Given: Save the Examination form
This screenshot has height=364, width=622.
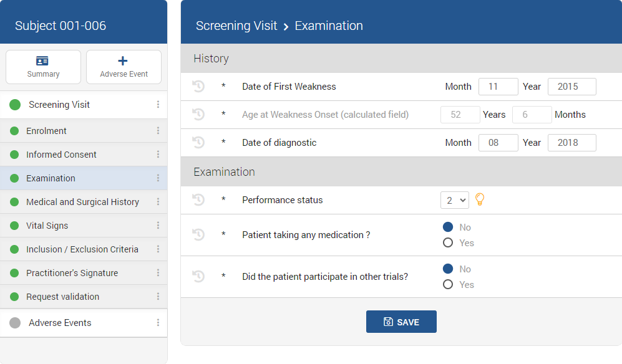Looking at the screenshot, I should [401, 322].
